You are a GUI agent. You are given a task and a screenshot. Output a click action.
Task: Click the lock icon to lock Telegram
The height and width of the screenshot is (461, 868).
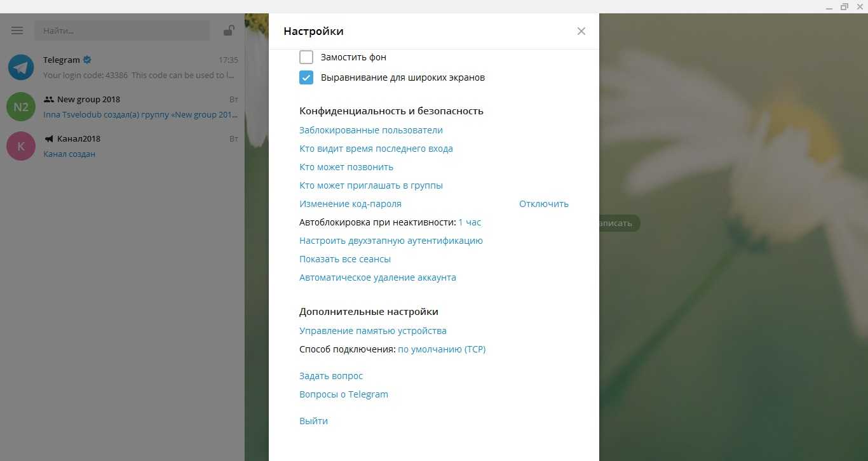point(228,30)
